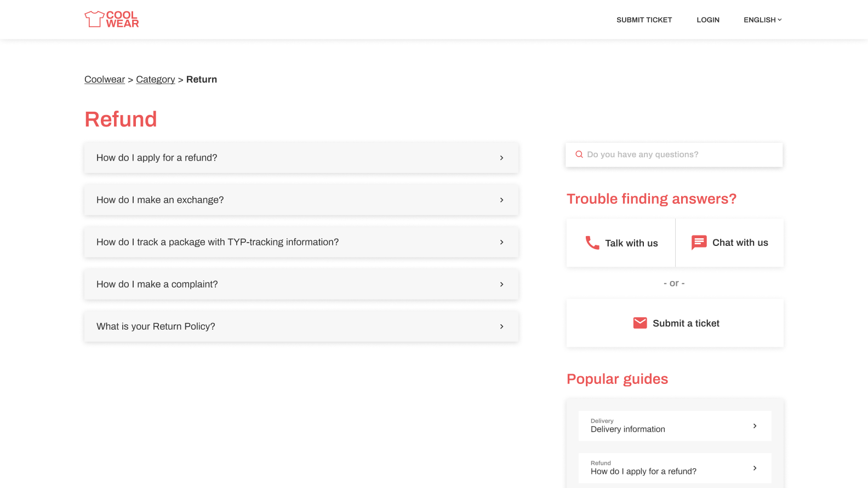This screenshot has height=488, width=868.
Task: Click the phone icon for Talk with us
Action: click(592, 243)
